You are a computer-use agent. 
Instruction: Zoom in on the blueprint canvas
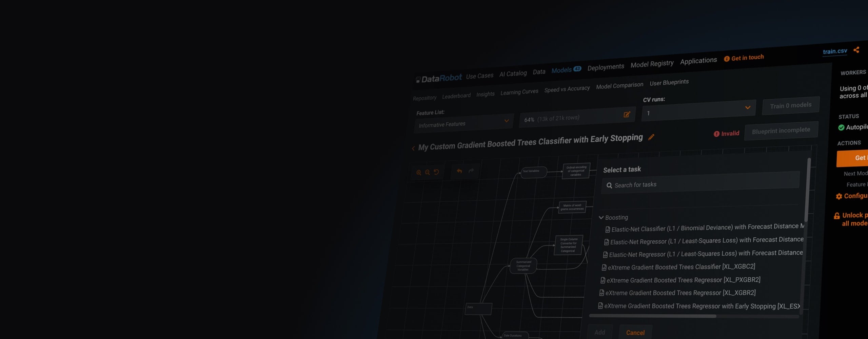419,173
